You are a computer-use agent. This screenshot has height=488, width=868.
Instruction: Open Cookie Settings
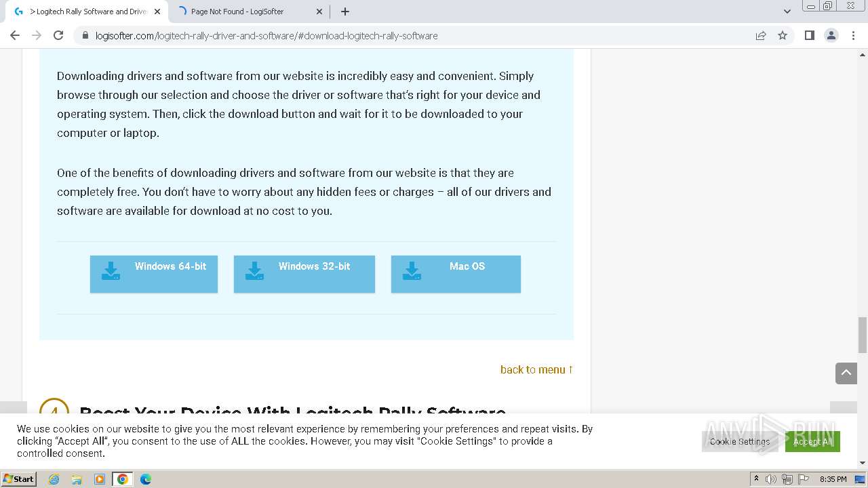tap(740, 441)
